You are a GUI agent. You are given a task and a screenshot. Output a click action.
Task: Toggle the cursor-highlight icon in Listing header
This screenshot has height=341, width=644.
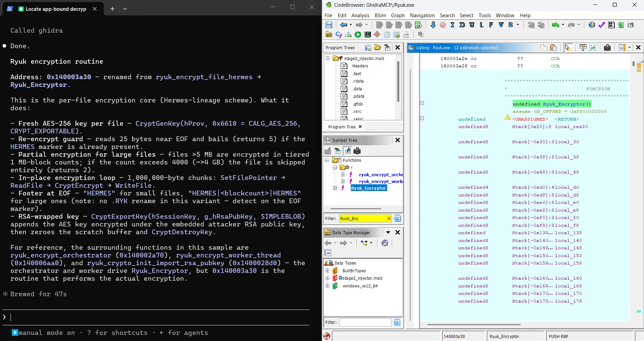(x=568, y=48)
